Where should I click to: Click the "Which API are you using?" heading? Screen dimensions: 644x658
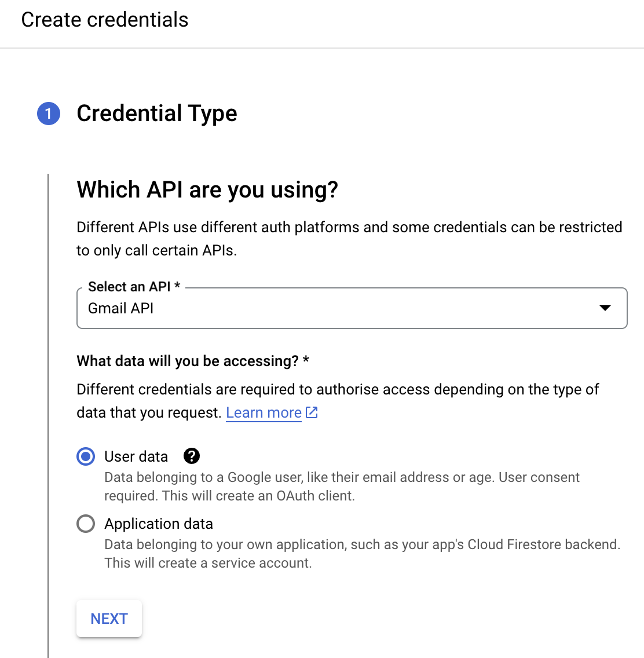click(x=207, y=190)
